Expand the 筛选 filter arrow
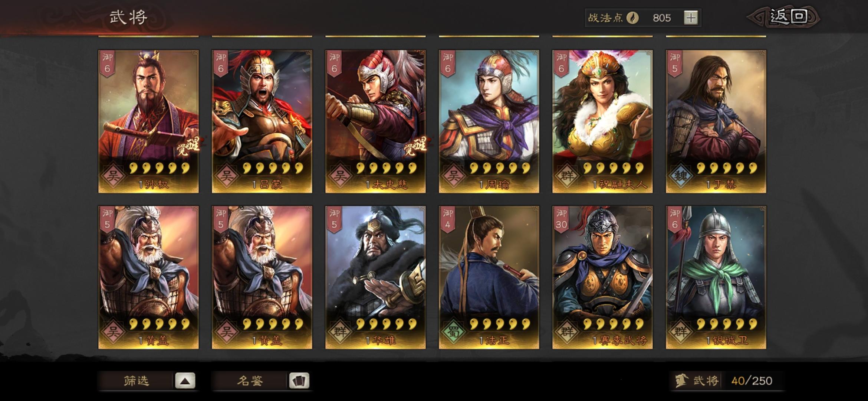Screen dimensions: 868x401 [185, 381]
